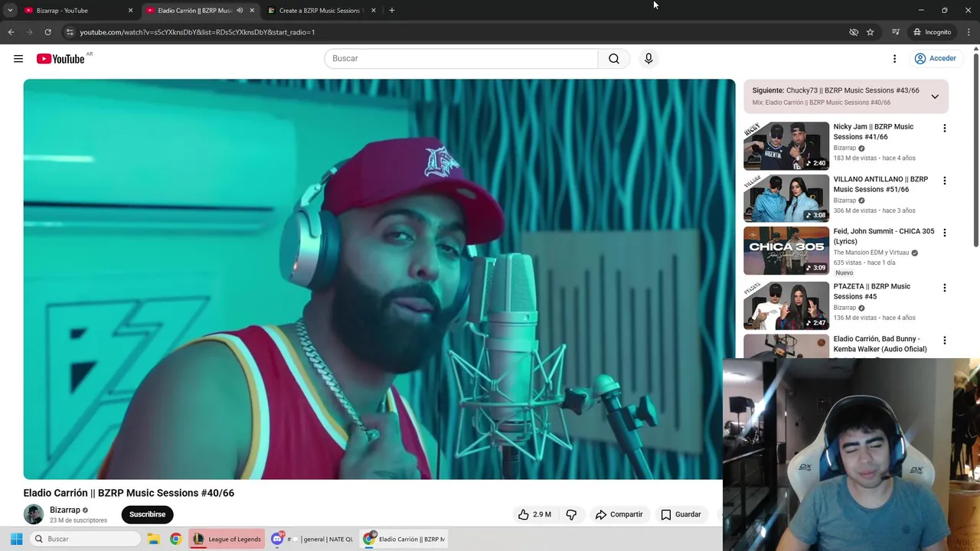This screenshot has width=980, height=551.
Task: Open options for the VILLANO ANTILLANO video
Action: click(x=944, y=181)
